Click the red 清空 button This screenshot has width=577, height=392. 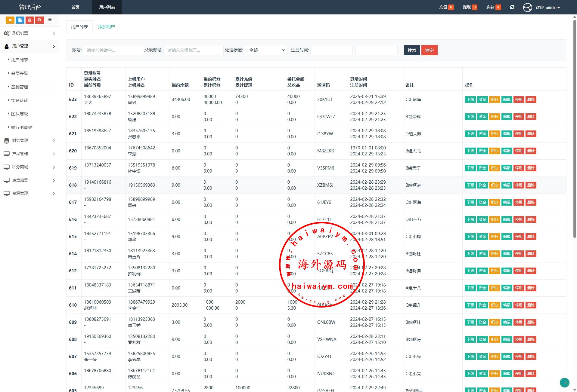(x=429, y=50)
